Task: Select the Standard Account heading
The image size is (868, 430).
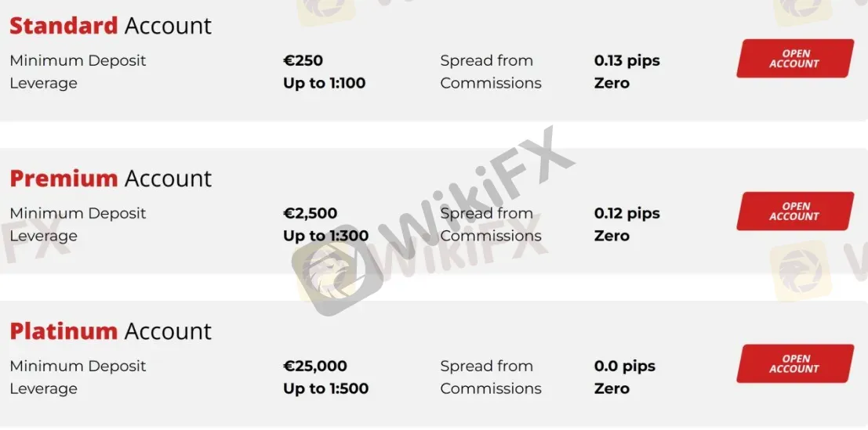Action: 111,26
